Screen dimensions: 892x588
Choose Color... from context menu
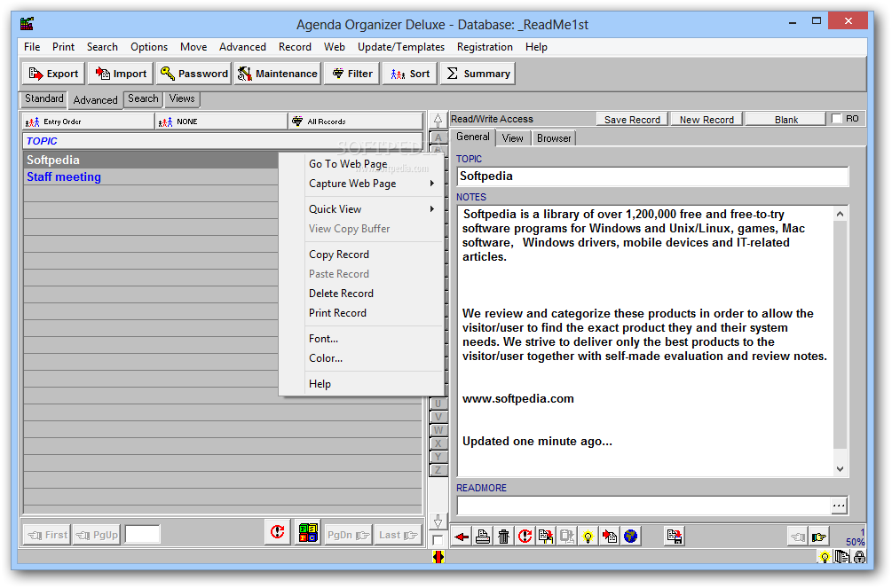pos(361,358)
